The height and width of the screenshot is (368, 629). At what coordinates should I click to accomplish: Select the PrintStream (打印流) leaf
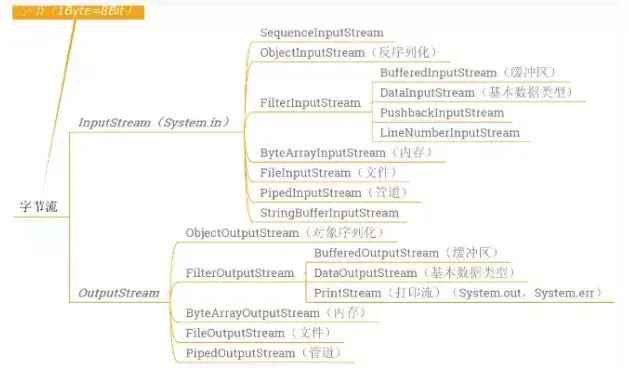377,293
